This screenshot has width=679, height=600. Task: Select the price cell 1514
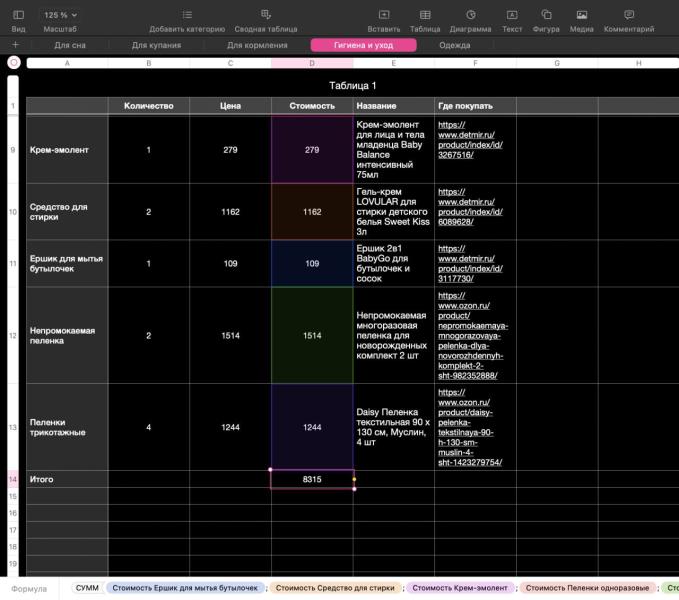230,335
